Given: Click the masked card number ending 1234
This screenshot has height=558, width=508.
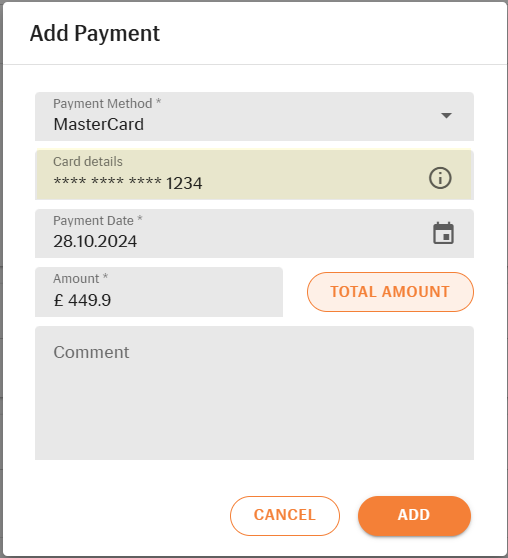Looking at the screenshot, I should 128,183.
